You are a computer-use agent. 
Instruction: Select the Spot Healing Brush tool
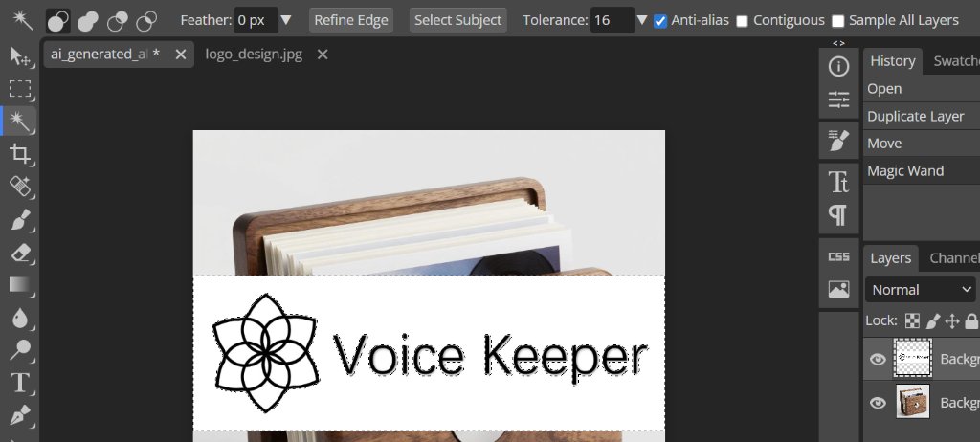(x=20, y=187)
